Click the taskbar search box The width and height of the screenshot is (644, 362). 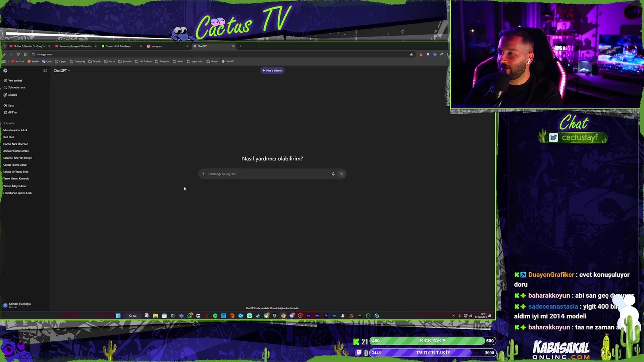pos(133,316)
